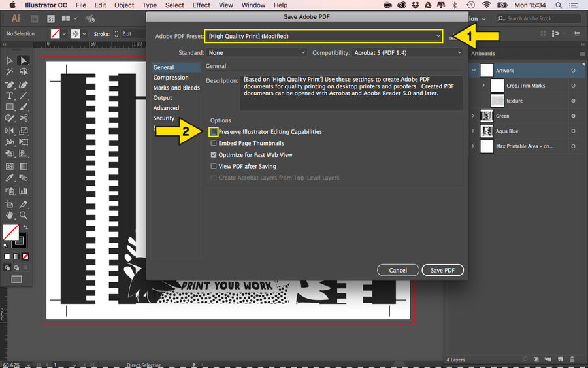Viewport: 588px width, 368px height.
Task: Click the None swatch below fill/stroke
Action: (25, 257)
